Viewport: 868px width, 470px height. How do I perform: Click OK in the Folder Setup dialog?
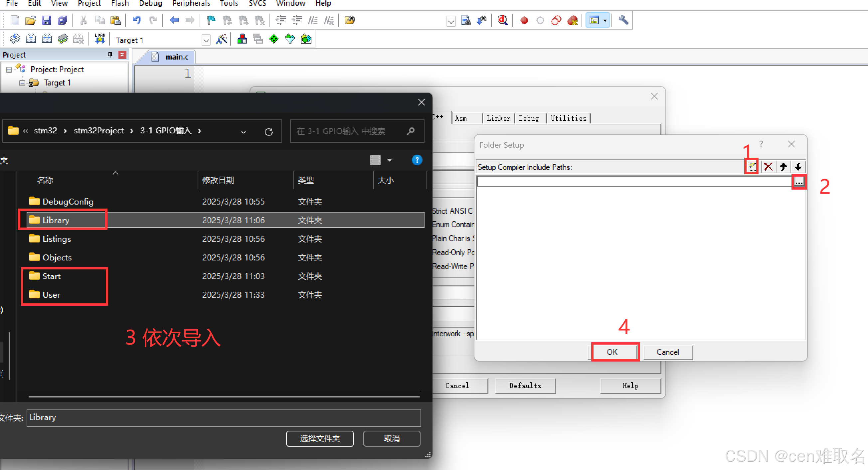pos(612,352)
